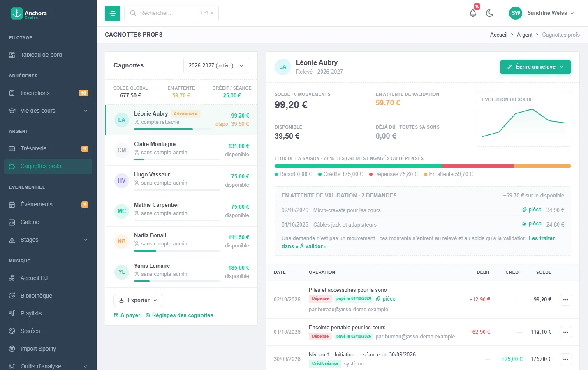Screen dimensions: 588x370
Task: Open Sandrine Weiss user menu
Action: (x=542, y=13)
